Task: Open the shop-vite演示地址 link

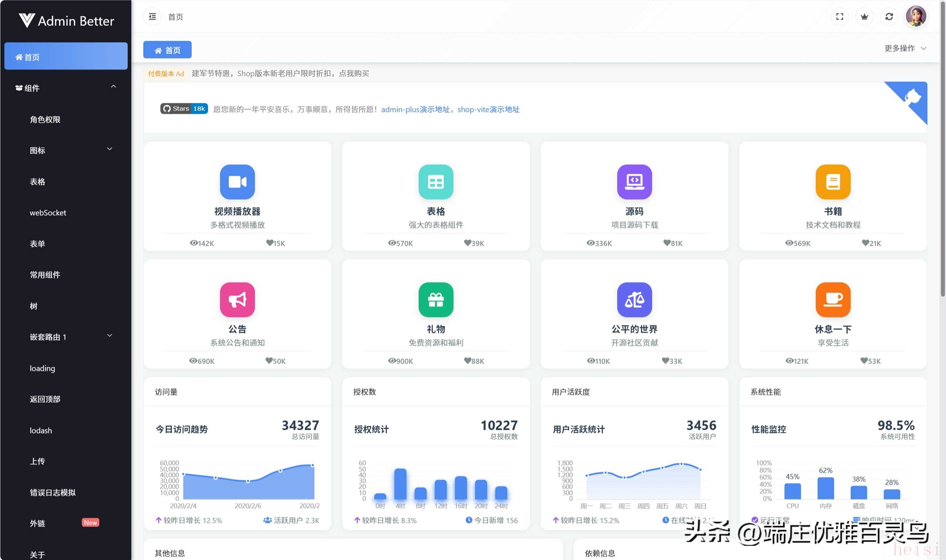Action: click(488, 109)
